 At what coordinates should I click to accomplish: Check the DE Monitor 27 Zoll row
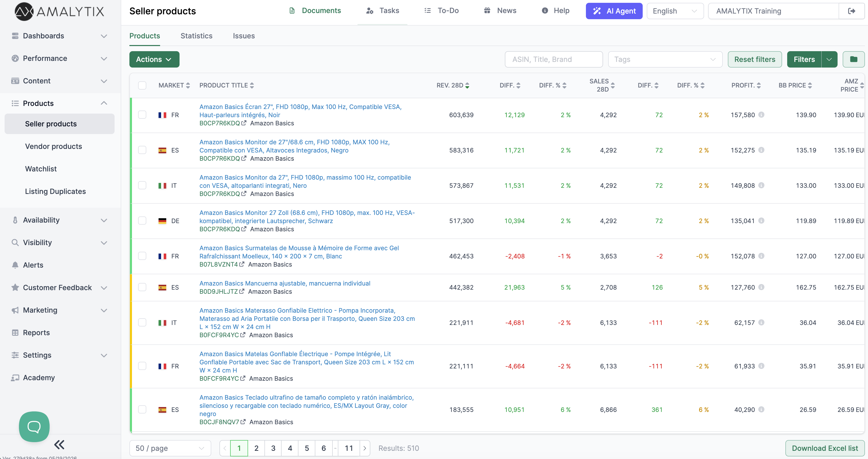(x=142, y=221)
